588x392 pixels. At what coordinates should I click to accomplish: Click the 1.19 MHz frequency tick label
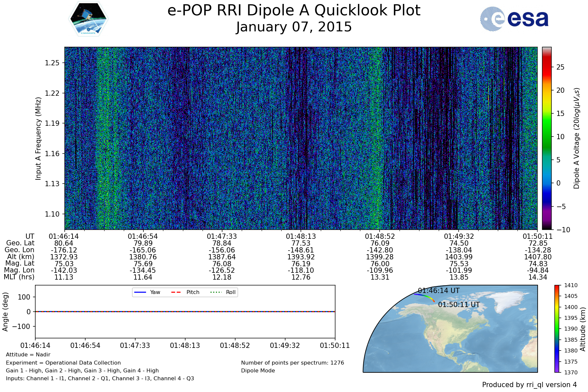click(x=52, y=123)
